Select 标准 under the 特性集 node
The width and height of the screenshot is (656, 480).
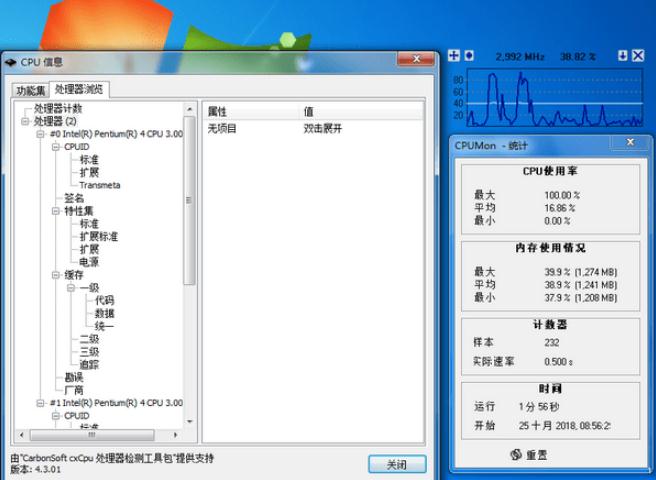[x=89, y=223]
